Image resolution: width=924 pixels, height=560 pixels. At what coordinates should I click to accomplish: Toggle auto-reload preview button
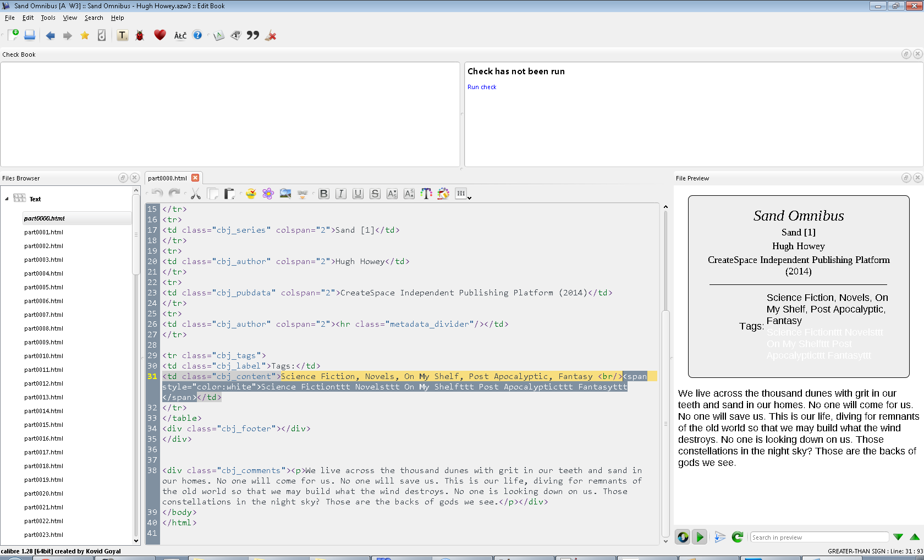683,537
